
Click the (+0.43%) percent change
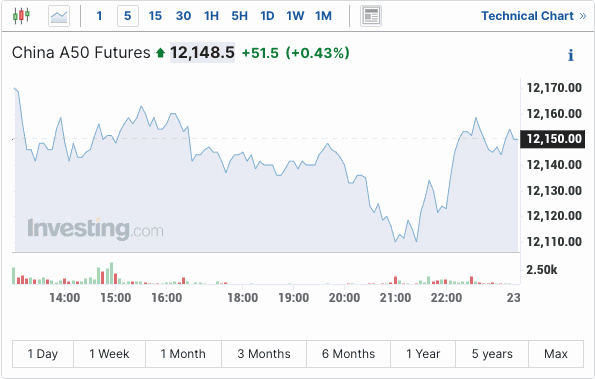pyautogui.click(x=318, y=53)
